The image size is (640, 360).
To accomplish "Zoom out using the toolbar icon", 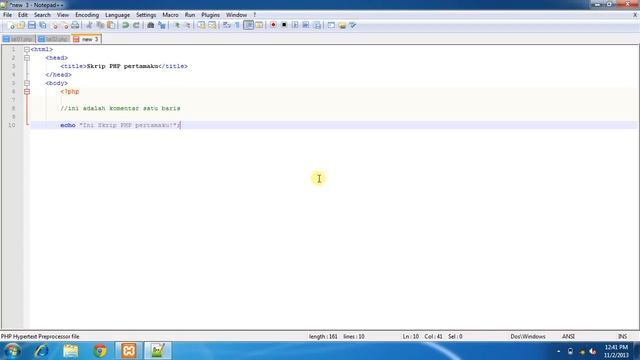I will 187,25.
